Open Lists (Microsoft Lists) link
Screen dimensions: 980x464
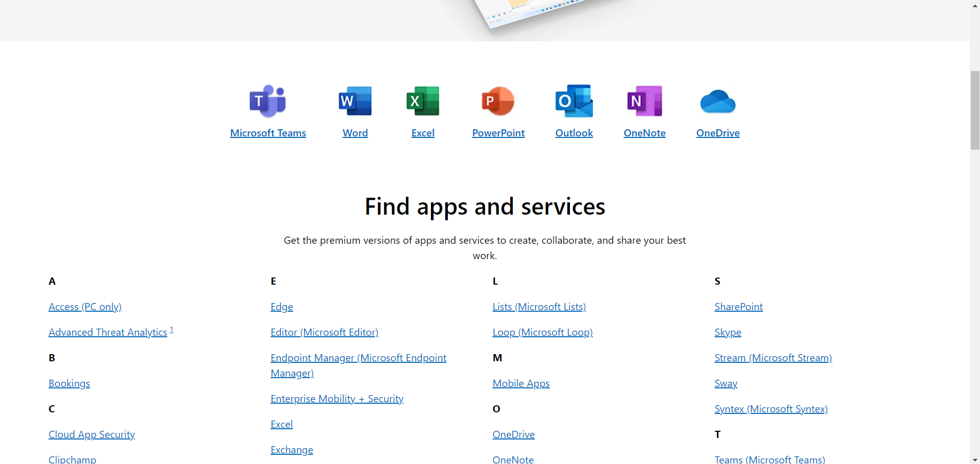[539, 307]
